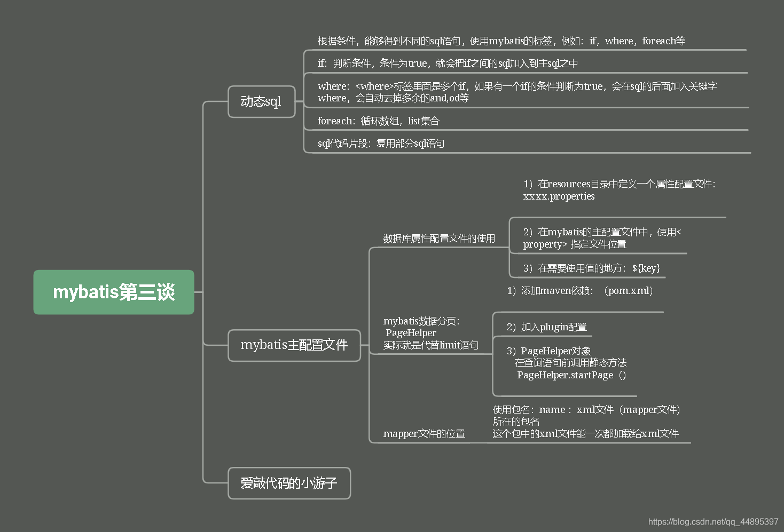Click step 3 在需要使用值的地方：${key}
The image size is (784, 532).
click(x=591, y=268)
